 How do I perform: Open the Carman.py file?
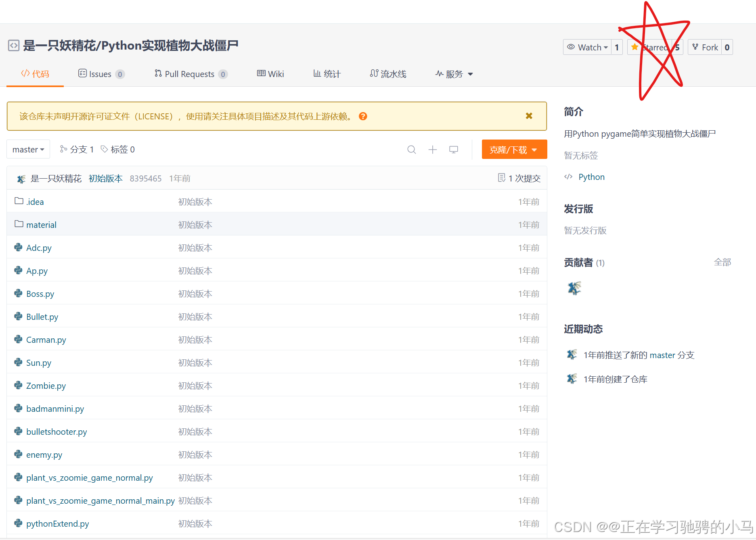pyautogui.click(x=46, y=340)
